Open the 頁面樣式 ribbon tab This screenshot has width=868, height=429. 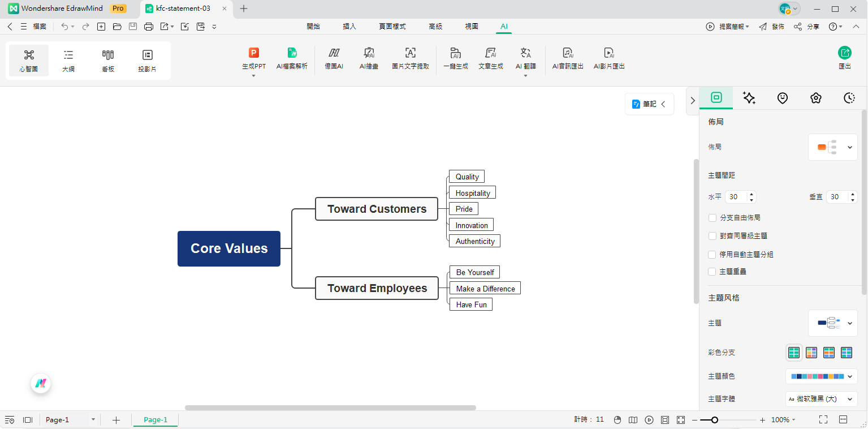tap(392, 27)
